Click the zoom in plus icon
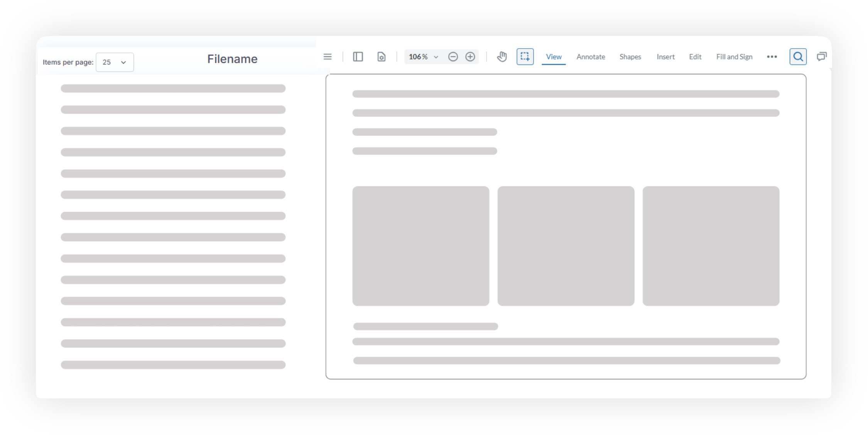868x435 pixels. (x=470, y=57)
